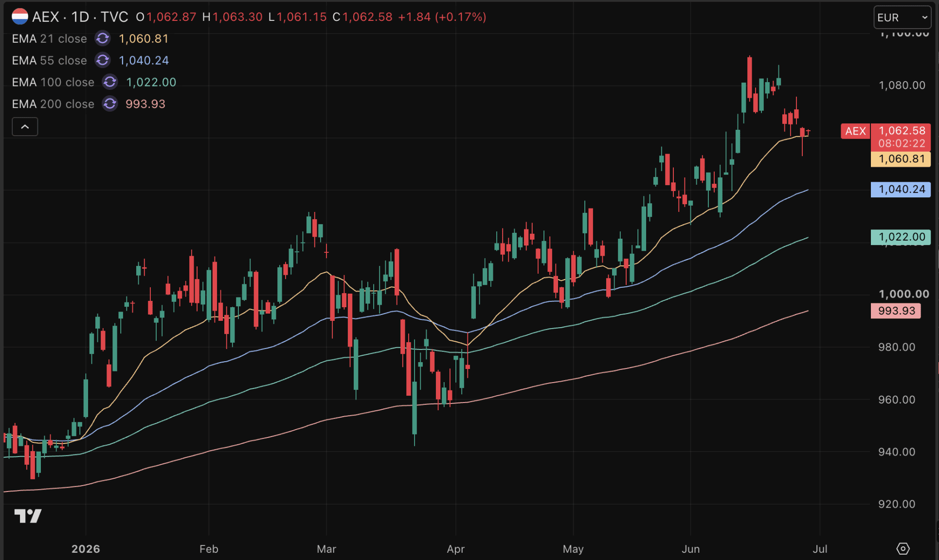This screenshot has height=560, width=939.
Task: Click the 2026 label on the time axis
Action: (x=86, y=549)
